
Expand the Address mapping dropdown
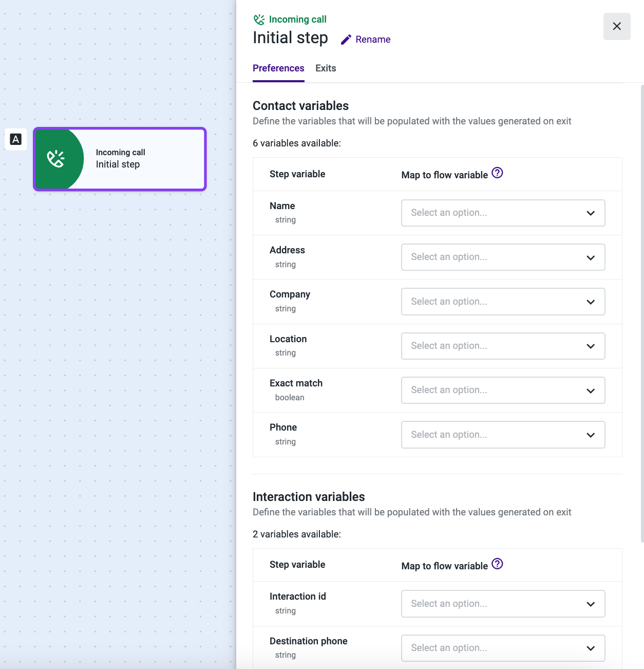point(503,257)
